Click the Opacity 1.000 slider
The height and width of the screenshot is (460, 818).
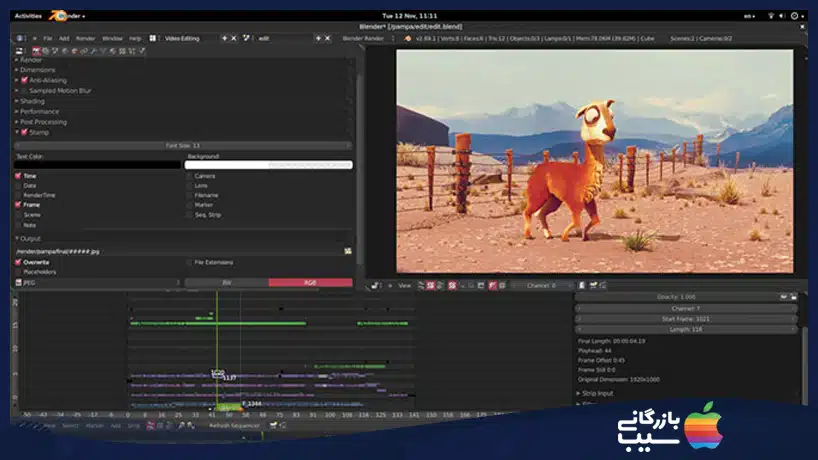click(677, 297)
